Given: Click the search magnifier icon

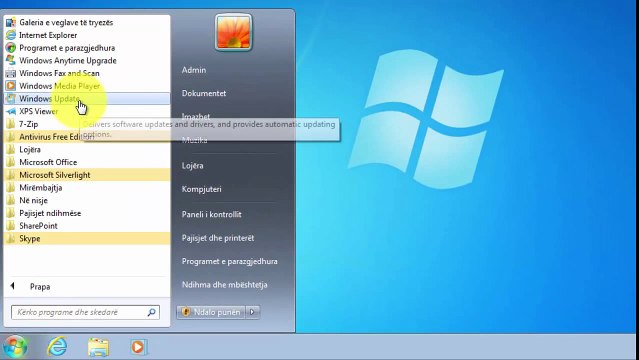Looking at the screenshot, I should (x=151, y=312).
